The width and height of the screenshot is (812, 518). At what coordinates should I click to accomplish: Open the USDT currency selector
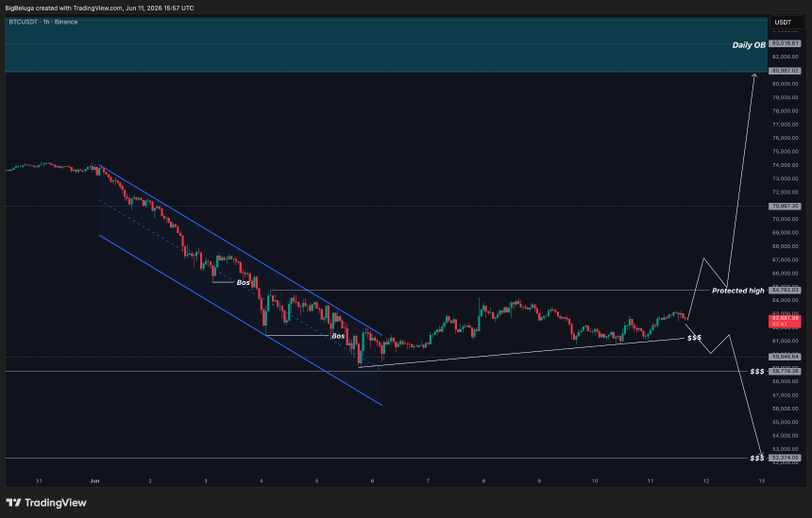(x=787, y=23)
